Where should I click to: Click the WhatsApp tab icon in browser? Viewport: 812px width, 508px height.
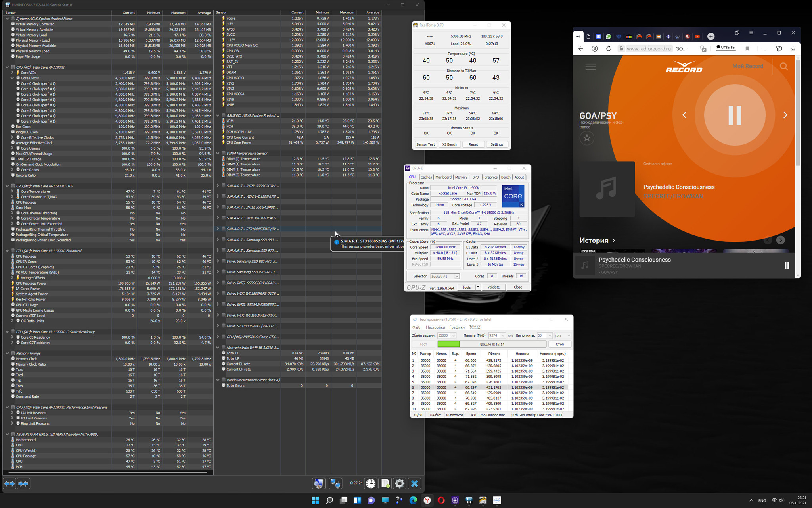609,37
